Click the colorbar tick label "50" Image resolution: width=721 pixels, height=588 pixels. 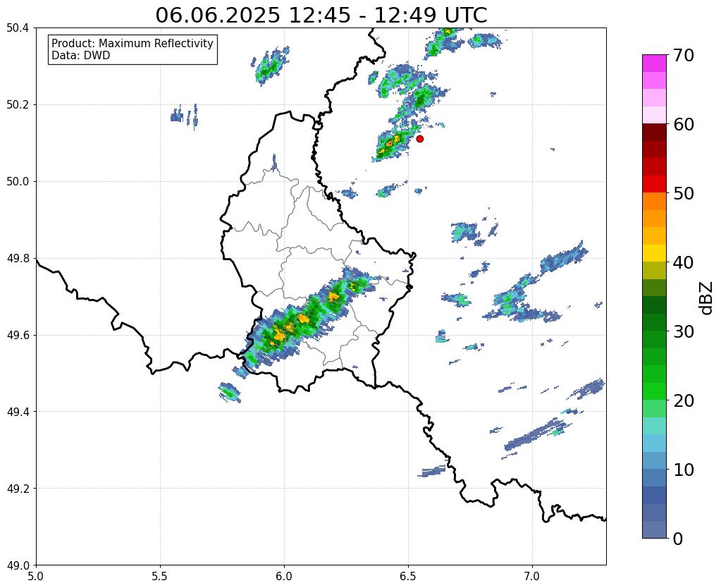click(x=683, y=193)
